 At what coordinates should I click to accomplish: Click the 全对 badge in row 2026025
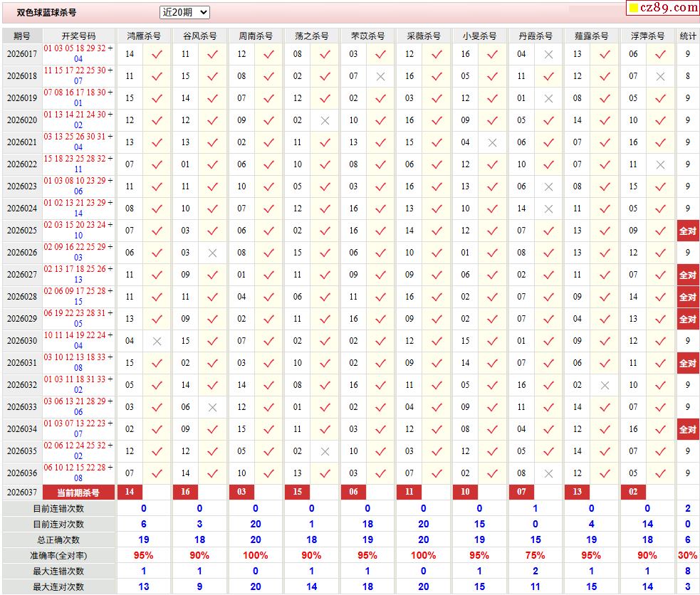coord(687,231)
